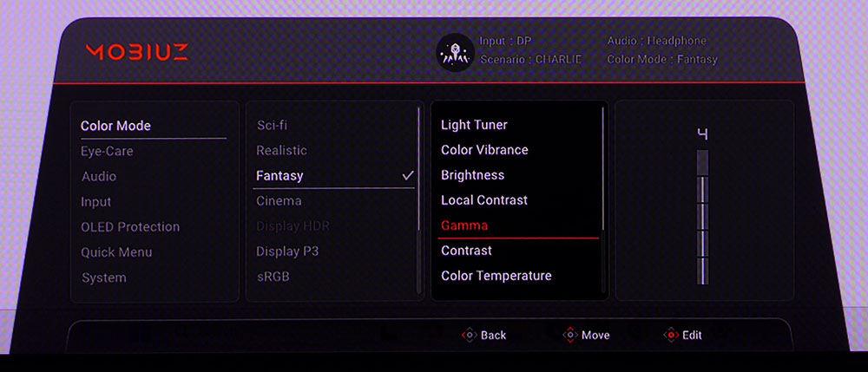Click the Move joystick icon

[x=569, y=335]
